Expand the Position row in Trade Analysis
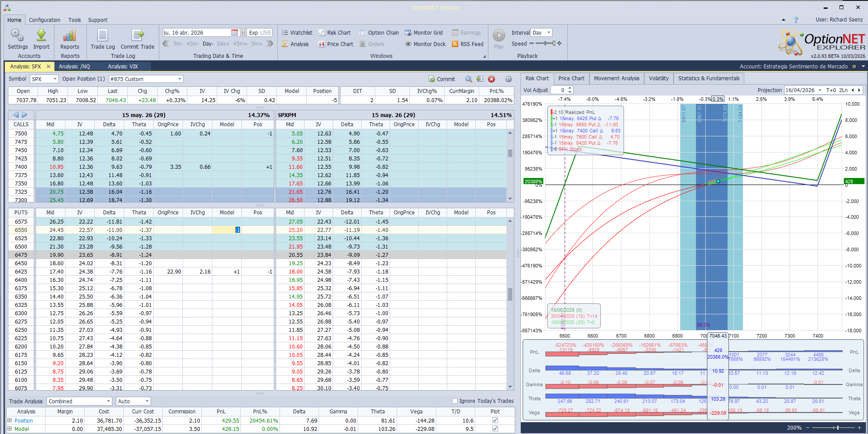The image size is (868, 434). click(x=10, y=420)
